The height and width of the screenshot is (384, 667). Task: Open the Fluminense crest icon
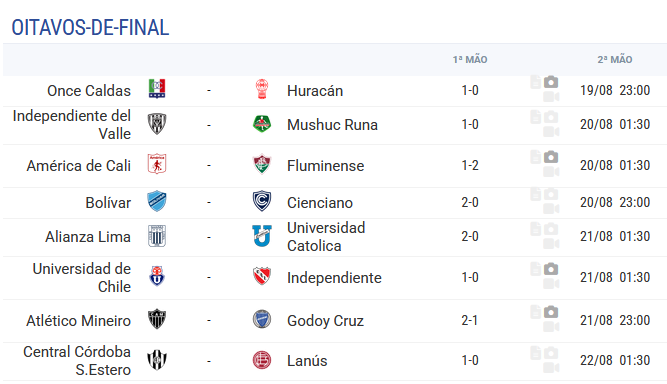click(262, 164)
